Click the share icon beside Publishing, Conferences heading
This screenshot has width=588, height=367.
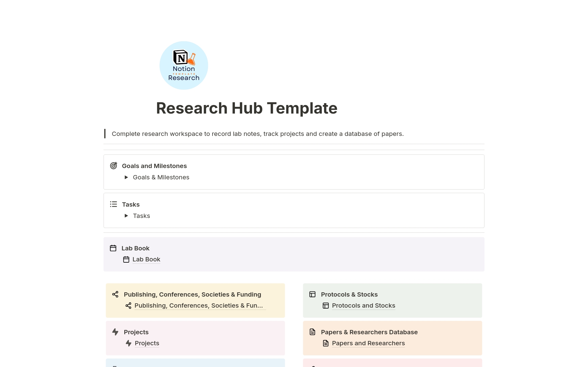coord(115,294)
